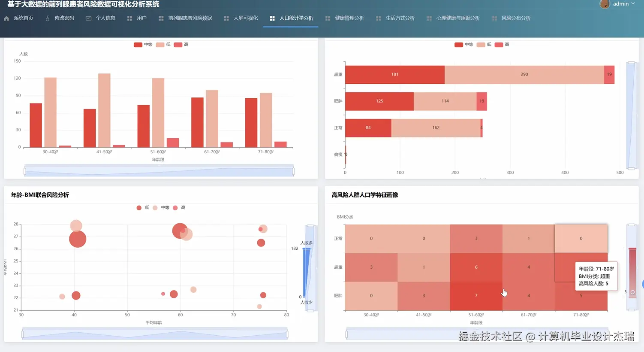Click the card icon beside 个人信息
The width and height of the screenshot is (644, 352).
click(x=88, y=18)
